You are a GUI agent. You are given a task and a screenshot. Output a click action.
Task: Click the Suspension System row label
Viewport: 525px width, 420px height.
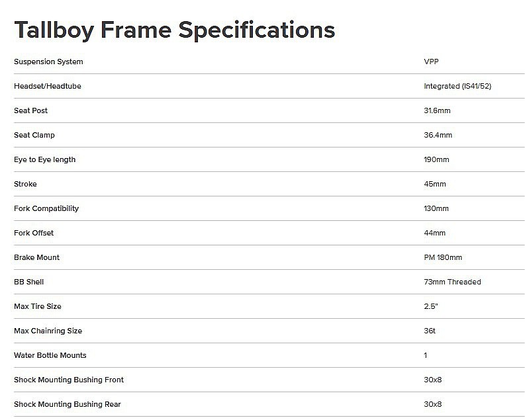[48, 62]
